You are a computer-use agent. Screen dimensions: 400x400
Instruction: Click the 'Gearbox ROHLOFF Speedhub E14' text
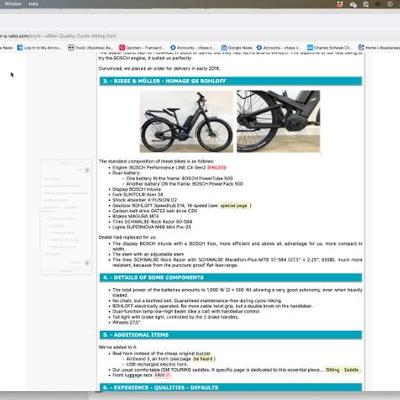point(165,206)
